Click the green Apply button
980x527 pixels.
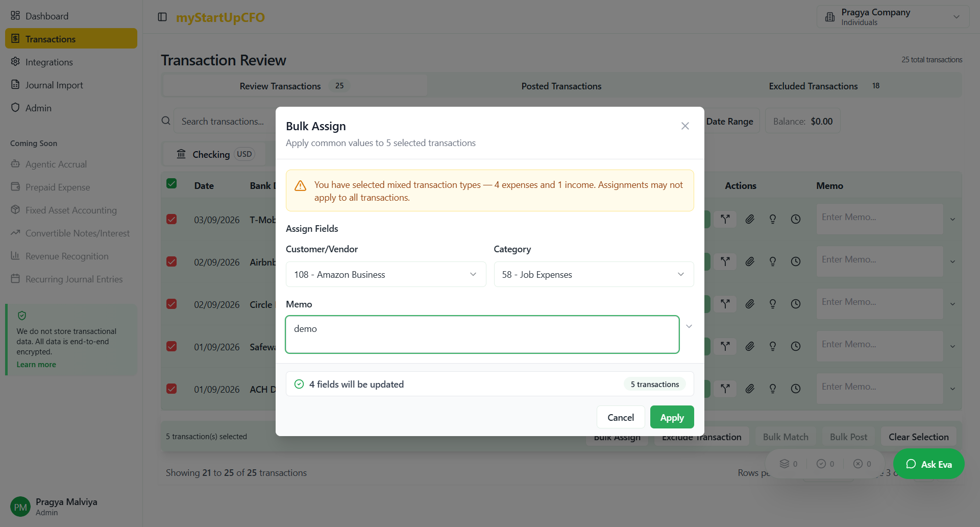(672, 417)
